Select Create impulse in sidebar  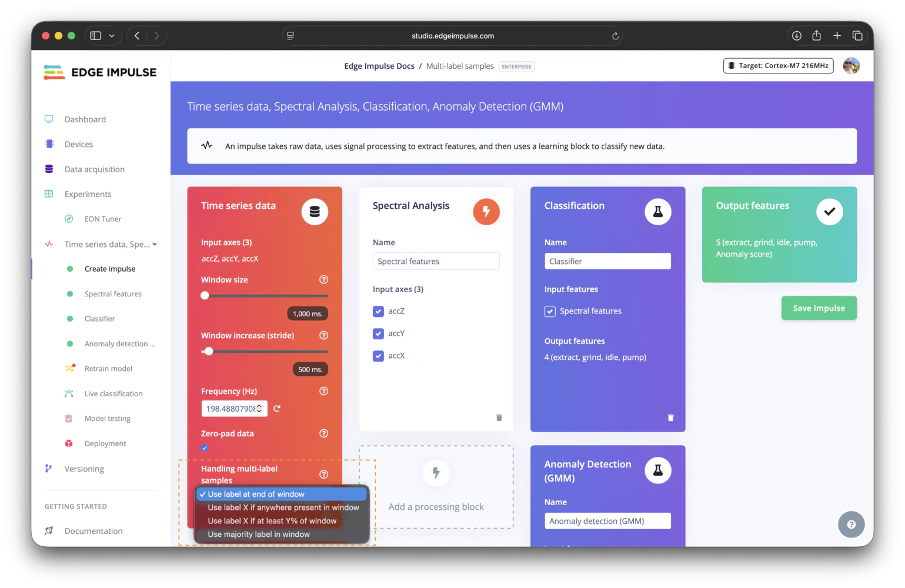[110, 269]
